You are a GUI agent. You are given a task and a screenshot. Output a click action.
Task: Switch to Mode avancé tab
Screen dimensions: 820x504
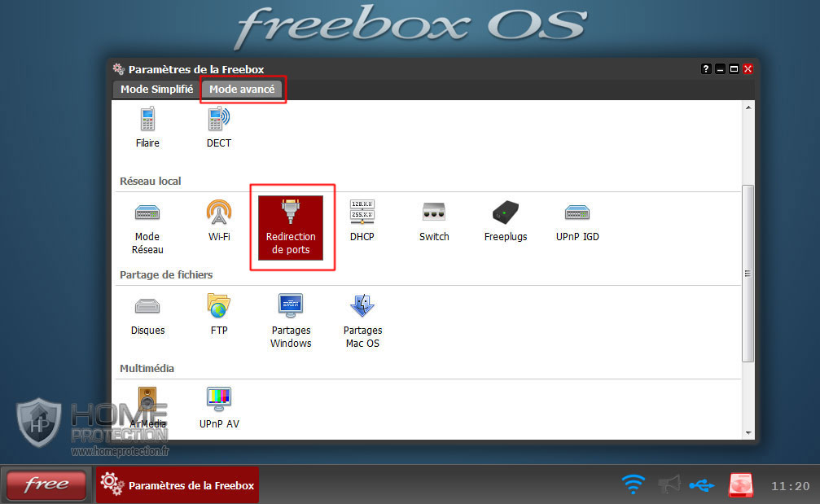click(242, 90)
